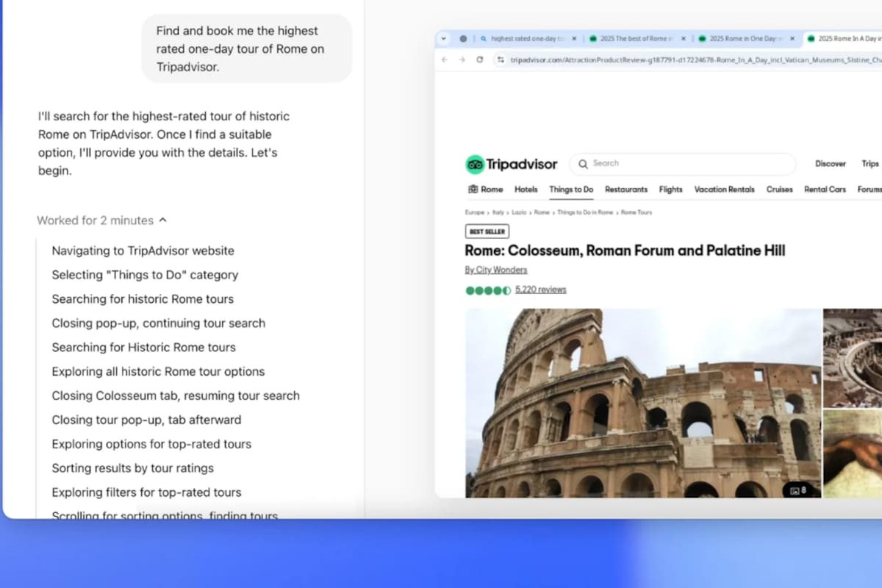Click the magnifier in the Tripadvisor search bar
The width and height of the screenshot is (882, 588).
tap(584, 163)
